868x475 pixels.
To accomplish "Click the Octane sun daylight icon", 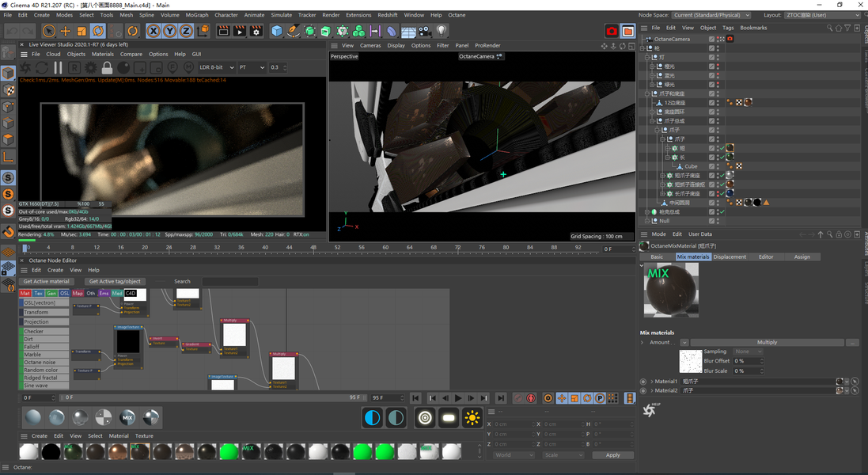I will click(x=472, y=417).
